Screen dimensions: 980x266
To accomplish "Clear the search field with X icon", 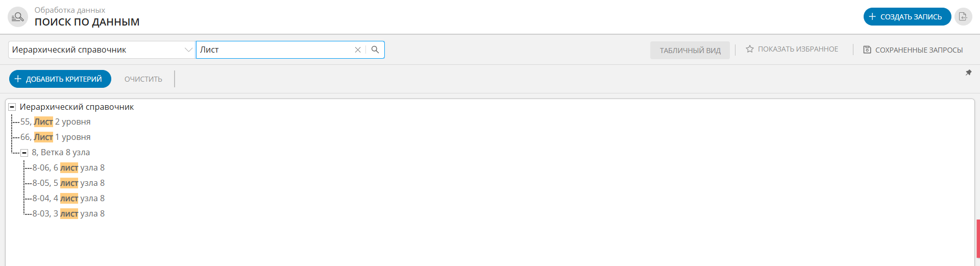I will coord(358,50).
